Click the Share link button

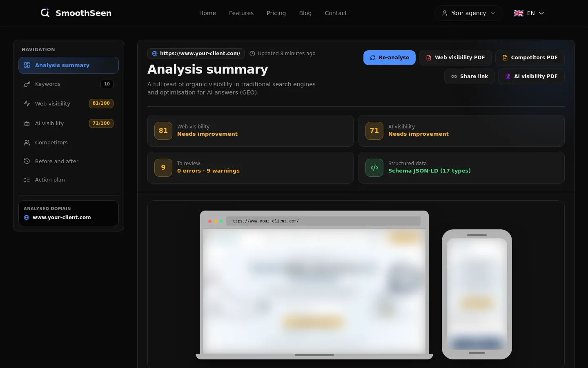tap(470, 76)
